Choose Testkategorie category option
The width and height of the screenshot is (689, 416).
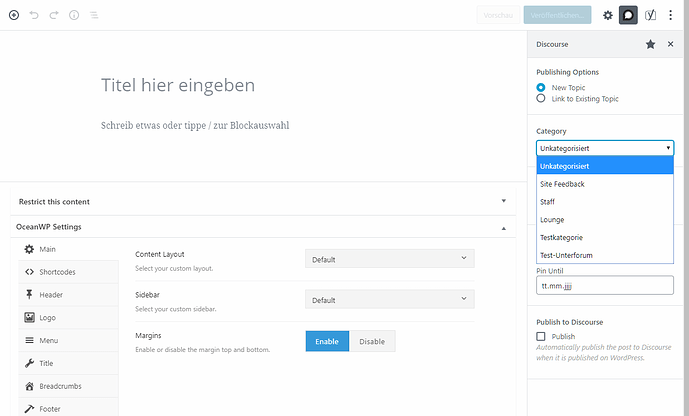pyautogui.click(x=605, y=238)
